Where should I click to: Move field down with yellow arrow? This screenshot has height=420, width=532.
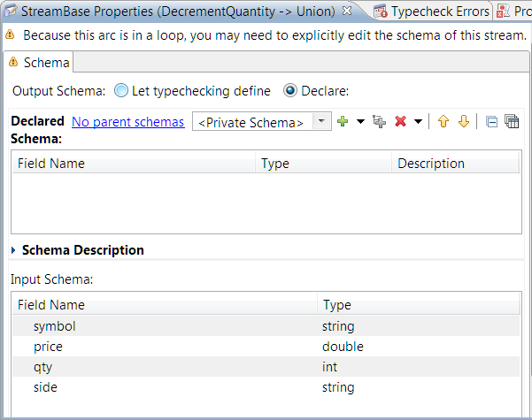(463, 121)
